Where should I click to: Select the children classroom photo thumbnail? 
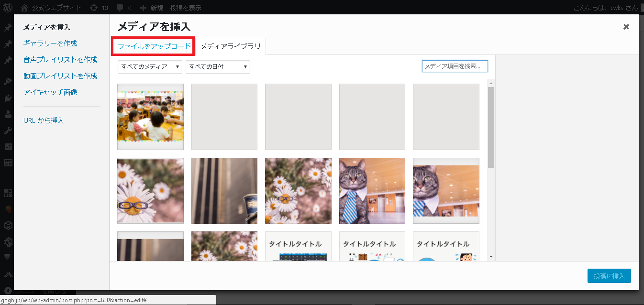(x=150, y=117)
